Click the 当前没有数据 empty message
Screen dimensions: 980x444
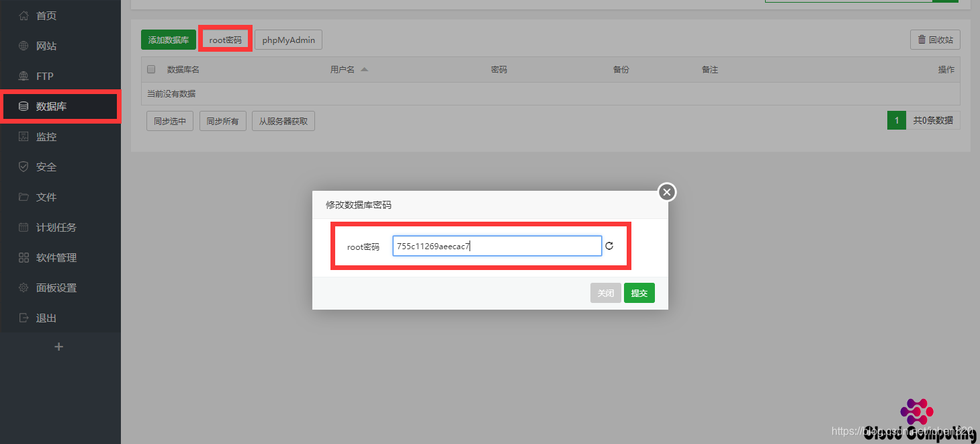point(171,93)
